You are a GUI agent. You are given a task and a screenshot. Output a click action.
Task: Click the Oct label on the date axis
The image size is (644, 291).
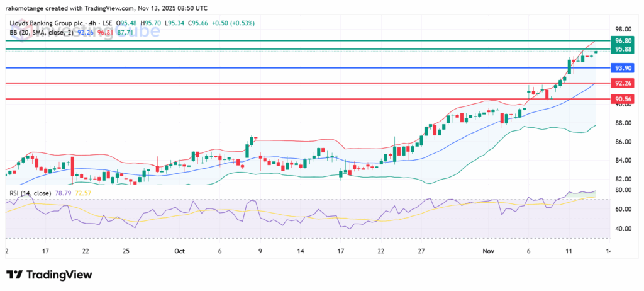[179, 250]
